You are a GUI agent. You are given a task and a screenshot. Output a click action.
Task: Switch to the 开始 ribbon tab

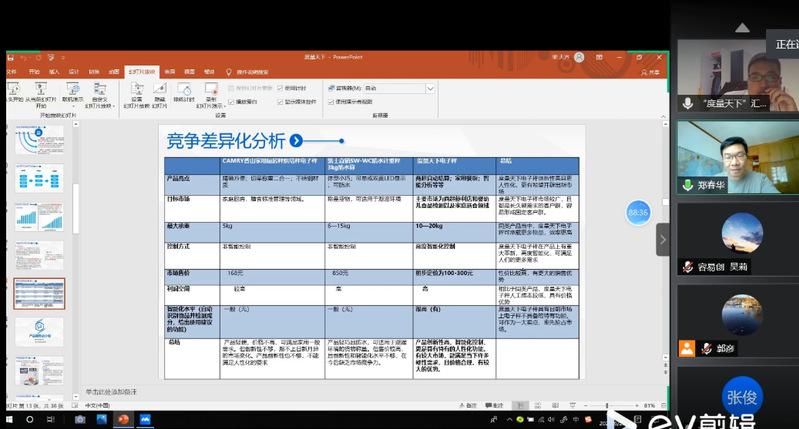pyautogui.click(x=34, y=72)
